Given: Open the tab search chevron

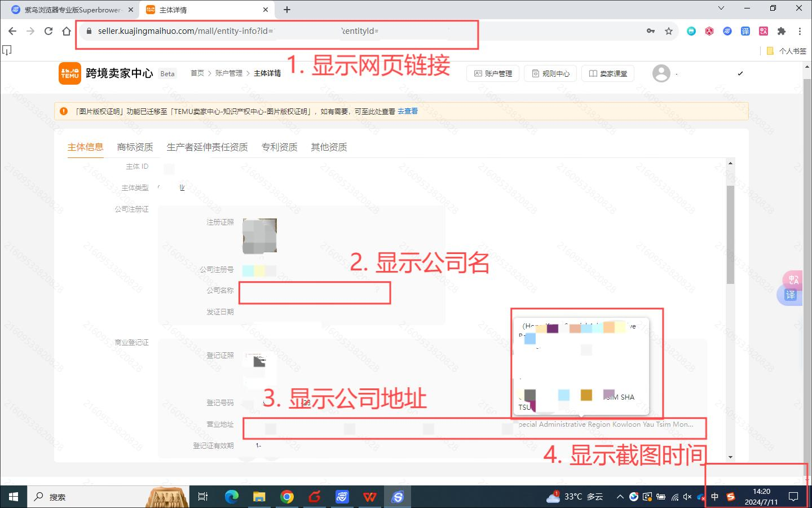Looking at the screenshot, I should [x=721, y=8].
